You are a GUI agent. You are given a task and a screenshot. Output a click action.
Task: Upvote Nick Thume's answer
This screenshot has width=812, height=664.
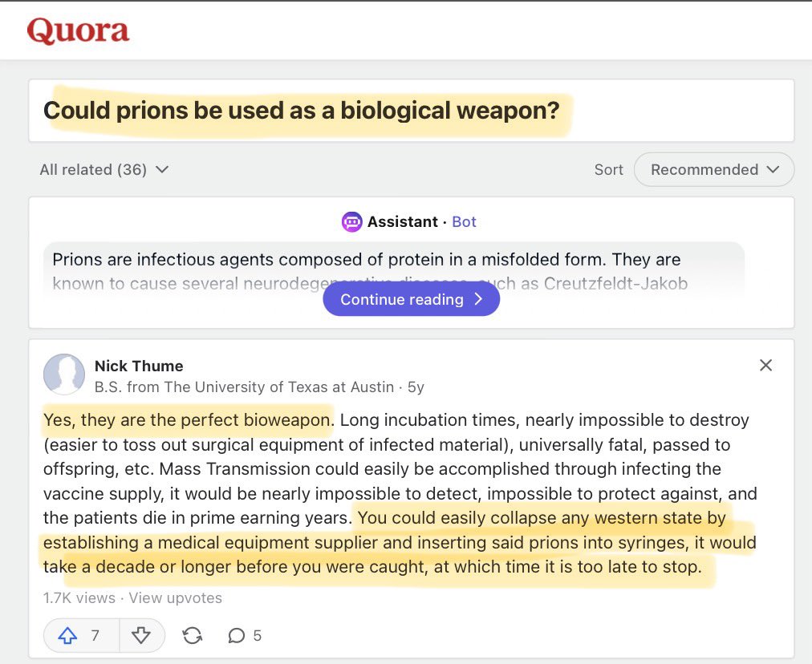point(68,635)
